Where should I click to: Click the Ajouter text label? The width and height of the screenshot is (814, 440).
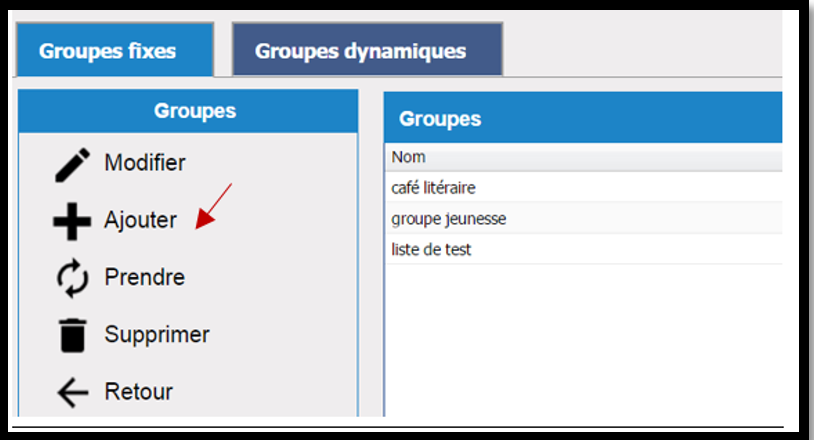tap(140, 220)
